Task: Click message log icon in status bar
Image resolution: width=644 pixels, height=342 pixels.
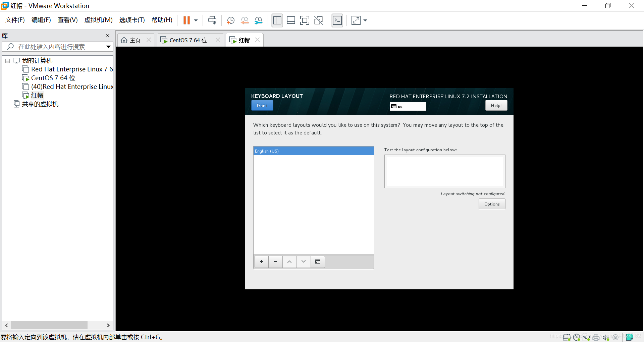Action: point(630,337)
